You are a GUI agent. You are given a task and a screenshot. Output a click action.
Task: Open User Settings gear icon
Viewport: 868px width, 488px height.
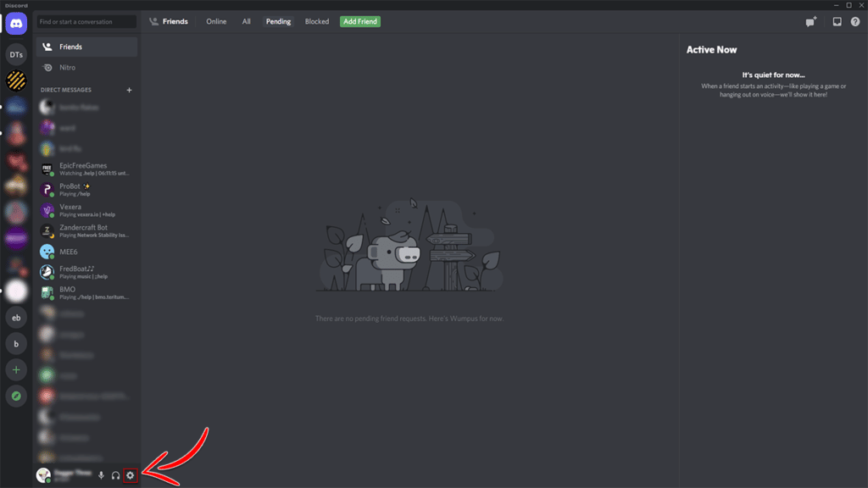[x=130, y=475]
